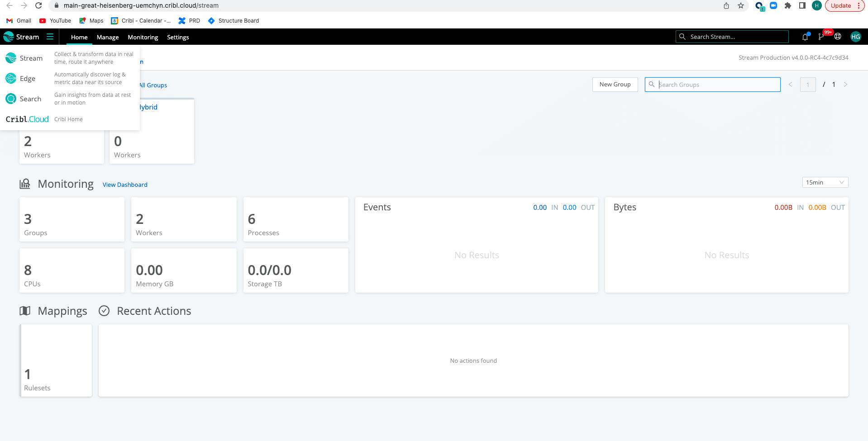The width and height of the screenshot is (868, 441).
Task: Open the version control branch icon
Action: click(821, 37)
